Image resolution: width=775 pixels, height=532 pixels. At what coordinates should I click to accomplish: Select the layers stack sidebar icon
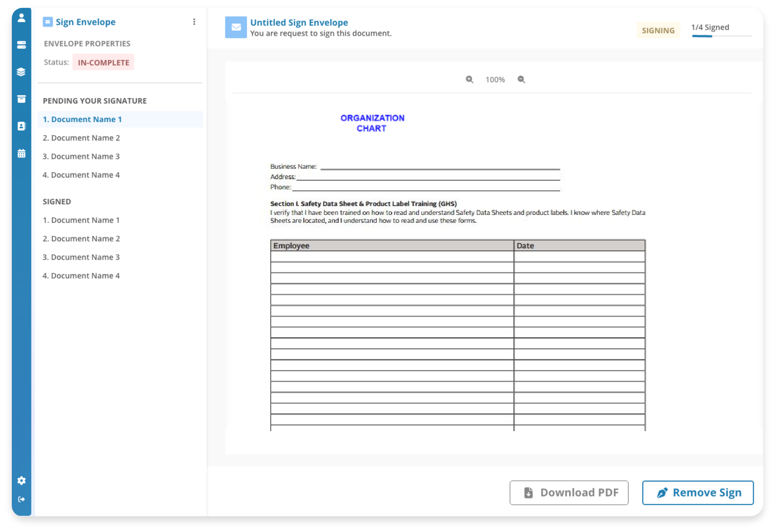click(21, 72)
